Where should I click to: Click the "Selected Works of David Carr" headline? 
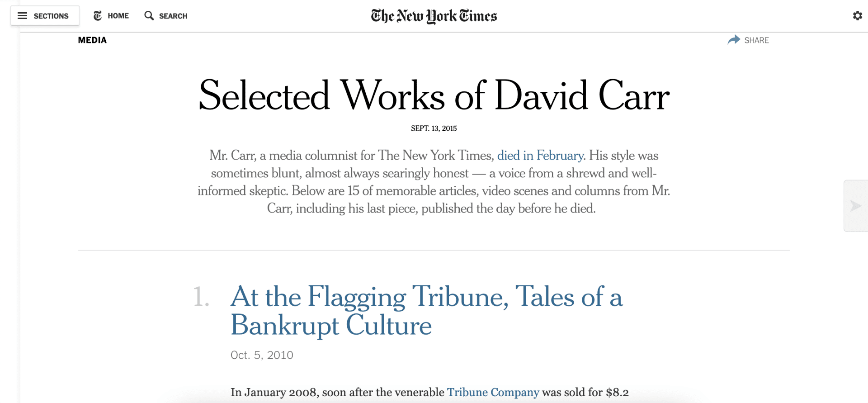[x=434, y=95]
